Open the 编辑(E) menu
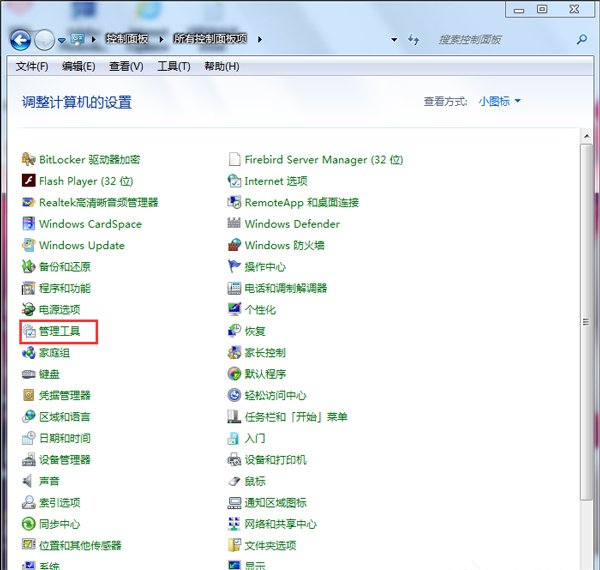Viewport: 600px width, 570px height. pos(78,67)
